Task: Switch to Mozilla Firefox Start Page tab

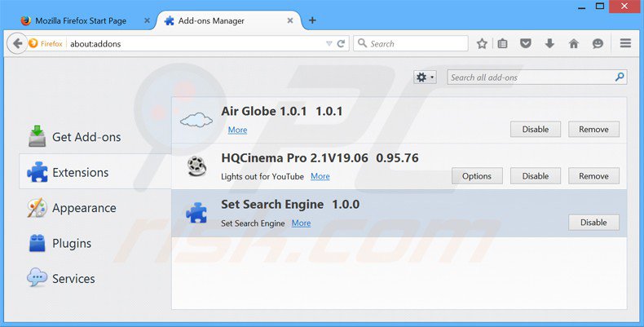Action: pos(81,20)
